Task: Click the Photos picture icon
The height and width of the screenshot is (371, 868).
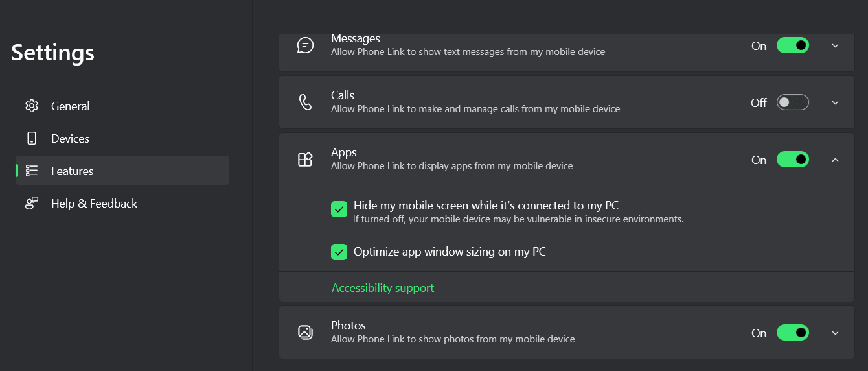Action: coord(305,333)
